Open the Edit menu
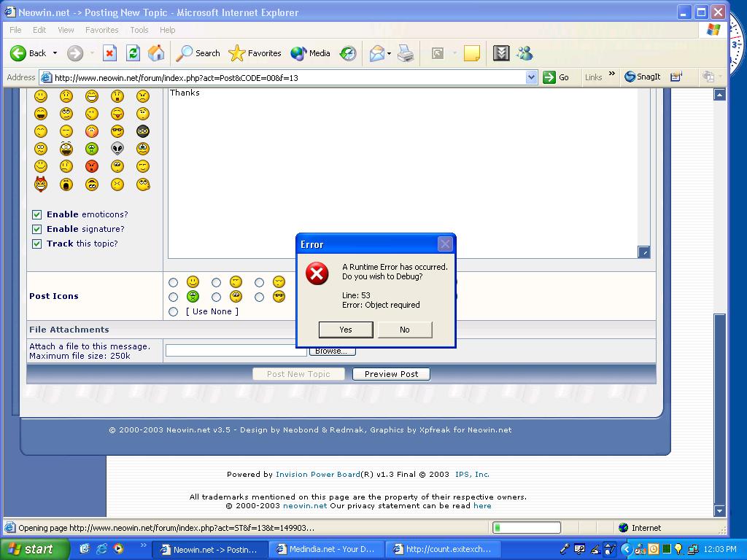Image resolution: width=747 pixels, height=560 pixels. point(39,30)
